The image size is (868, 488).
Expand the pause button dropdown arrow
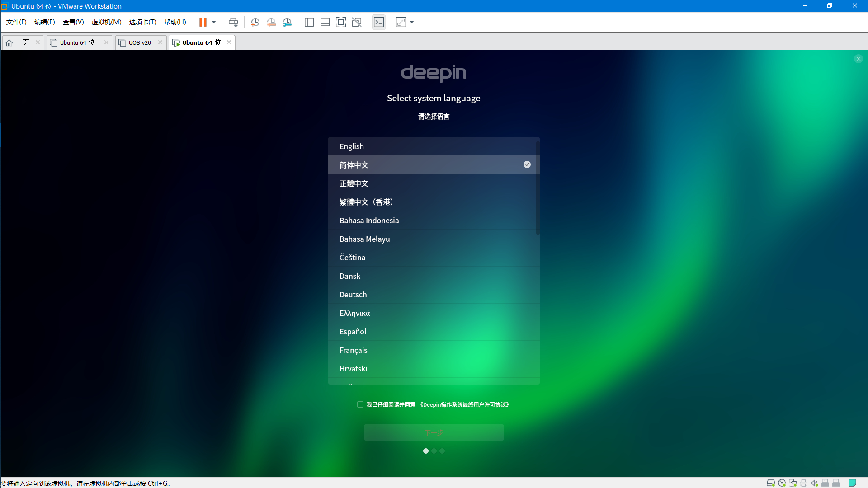click(214, 22)
